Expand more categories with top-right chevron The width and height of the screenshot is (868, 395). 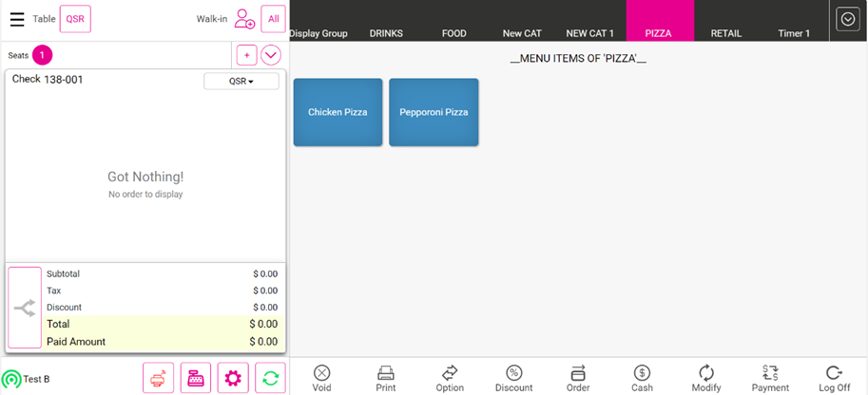pos(847,19)
